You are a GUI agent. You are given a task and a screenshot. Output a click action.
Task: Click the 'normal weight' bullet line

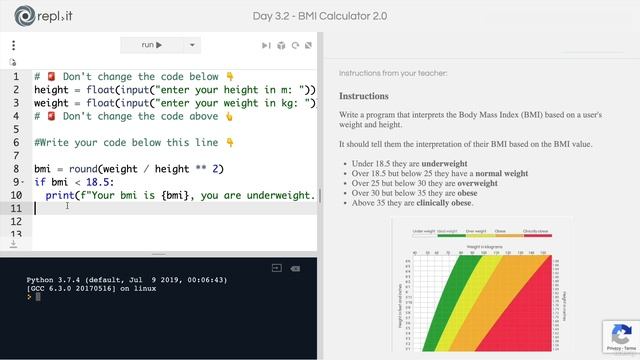[440, 173]
